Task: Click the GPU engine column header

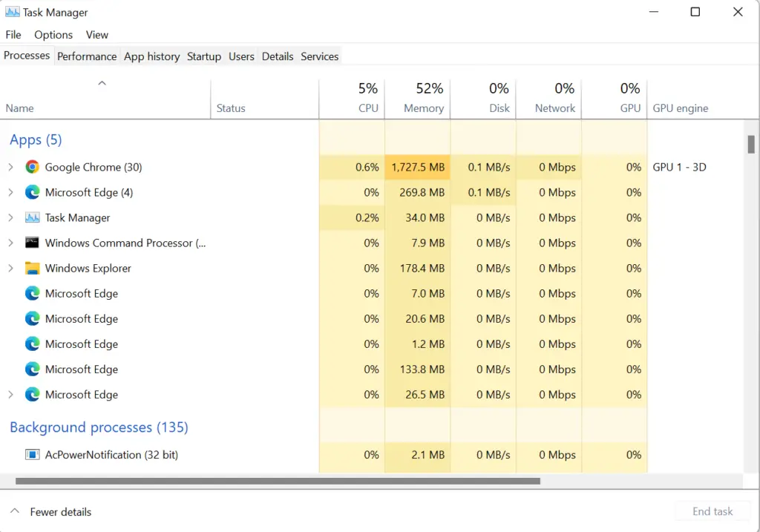Action: click(x=681, y=108)
